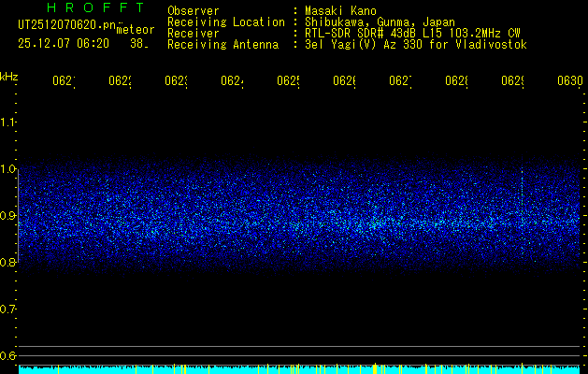Select the date and time 25.12.07 06:20
This screenshot has width=588, height=374.
click(x=64, y=44)
